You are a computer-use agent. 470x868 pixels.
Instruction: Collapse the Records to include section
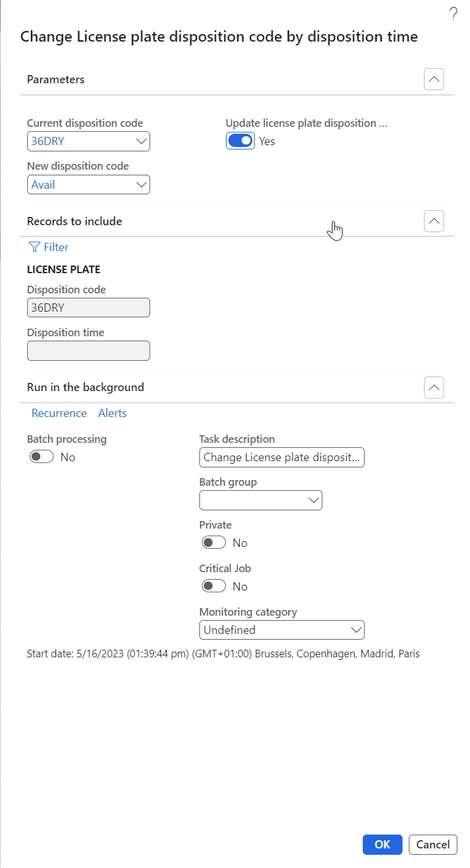tap(434, 221)
